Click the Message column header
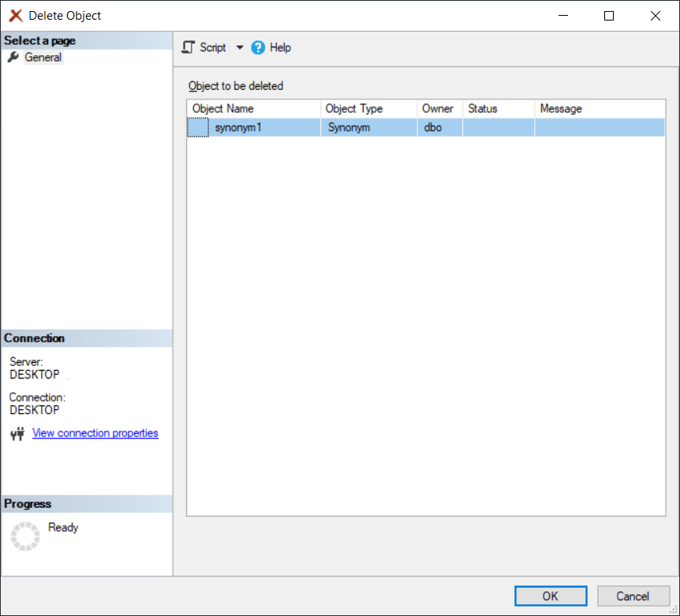Viewport: 680px width, 616px height. pos(600,108)
